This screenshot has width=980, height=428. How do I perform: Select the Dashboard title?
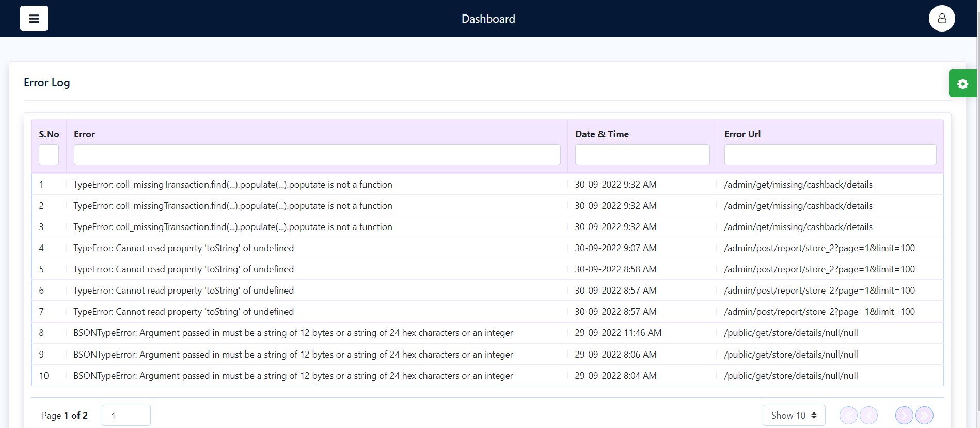click(x=488, y=19)
